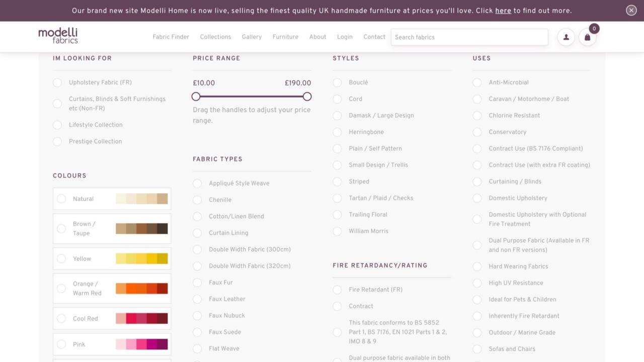Click the minimum price slider handle

(x=196, y=97)
